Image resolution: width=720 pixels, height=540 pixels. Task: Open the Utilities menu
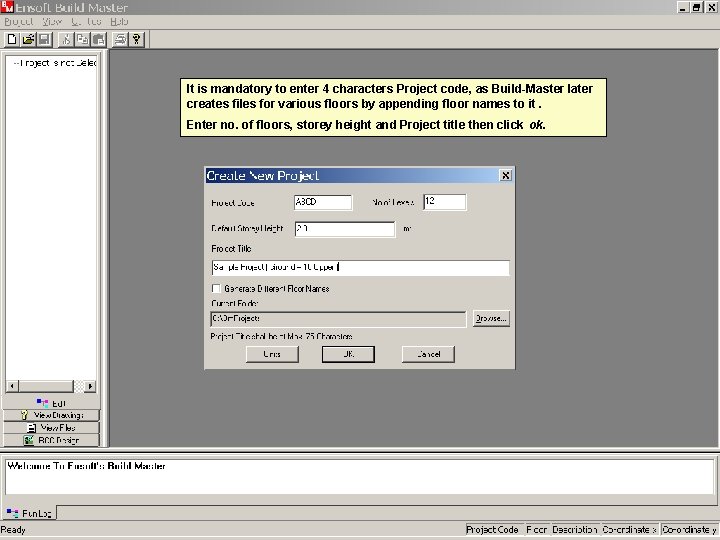86,22
